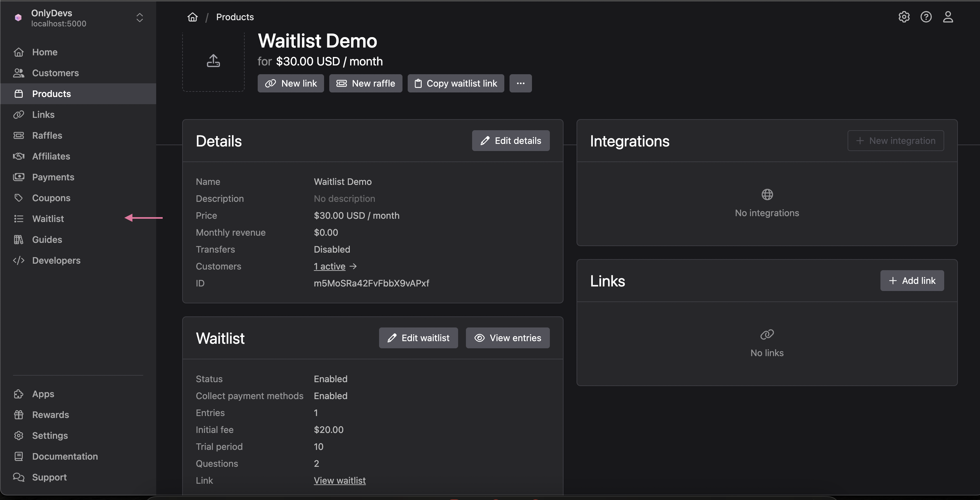Go to Affiliates in the sidebar

pyautogui.click(x=51, y=156)
